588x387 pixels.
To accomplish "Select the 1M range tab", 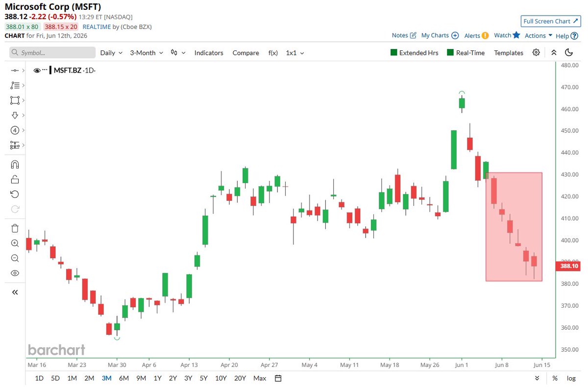I will click(72, 378).
